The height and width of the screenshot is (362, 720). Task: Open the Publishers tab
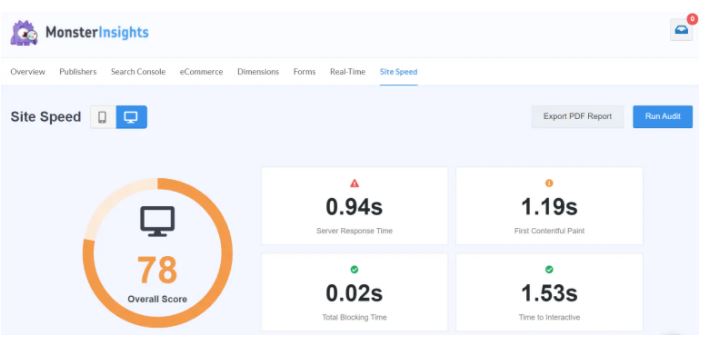[78, 72]
